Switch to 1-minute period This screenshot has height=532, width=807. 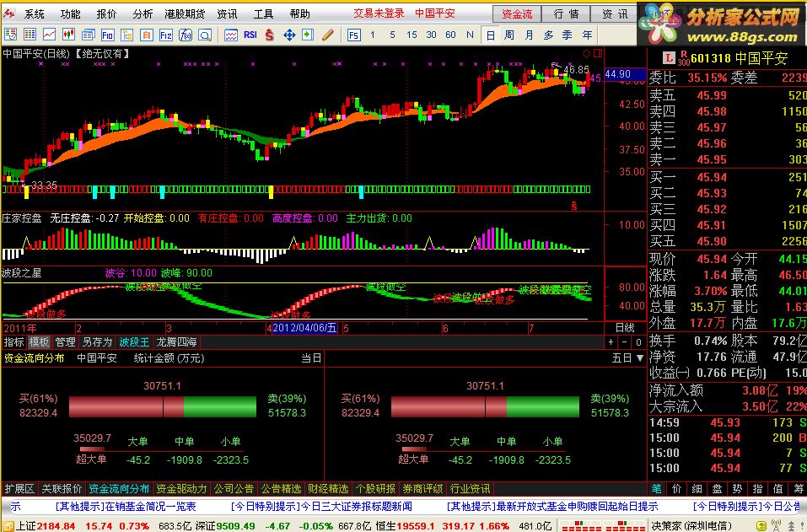373,35
